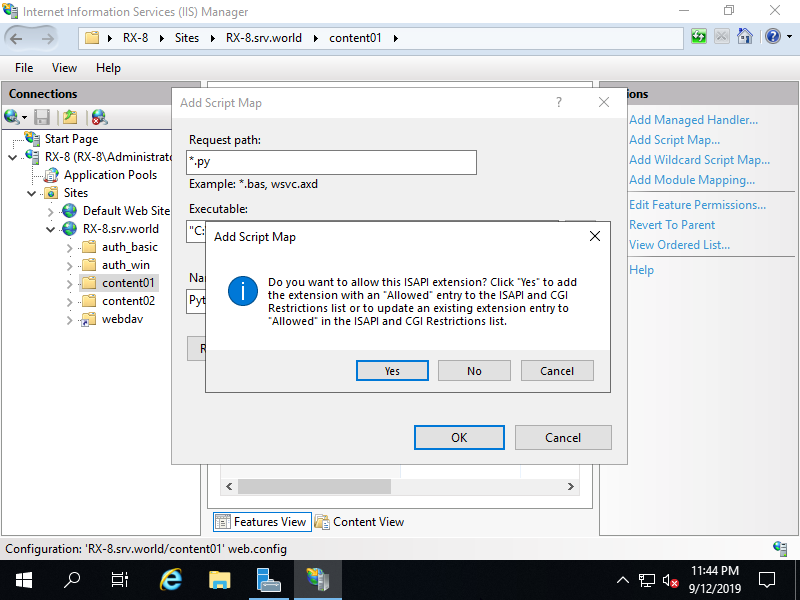Open the View menu
Screen dimensions: 800x600
click(x=64, y=68)
